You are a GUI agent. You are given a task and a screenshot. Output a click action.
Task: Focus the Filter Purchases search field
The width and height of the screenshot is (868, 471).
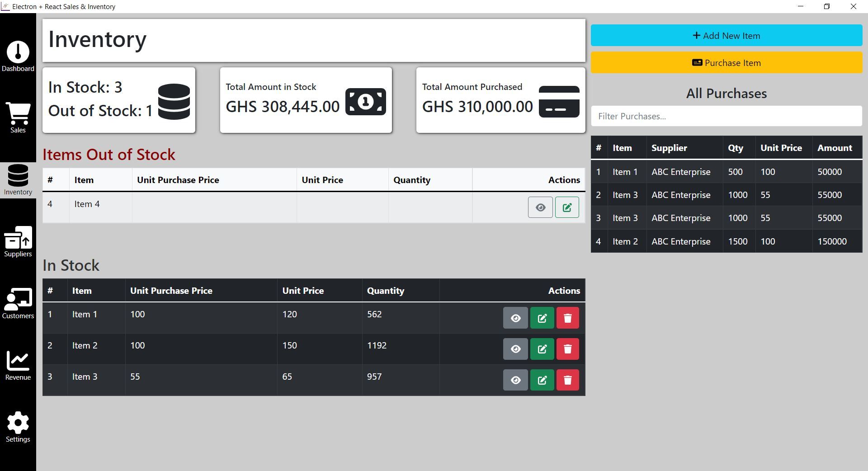726,116
